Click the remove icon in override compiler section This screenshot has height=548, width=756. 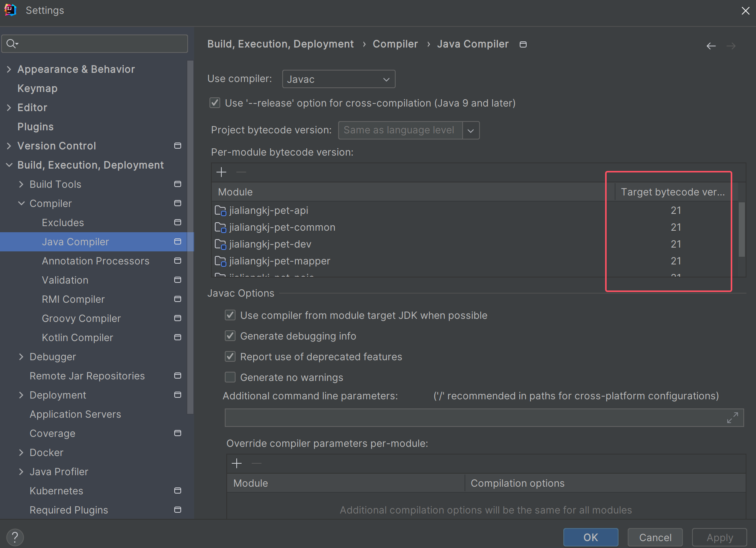257,463
